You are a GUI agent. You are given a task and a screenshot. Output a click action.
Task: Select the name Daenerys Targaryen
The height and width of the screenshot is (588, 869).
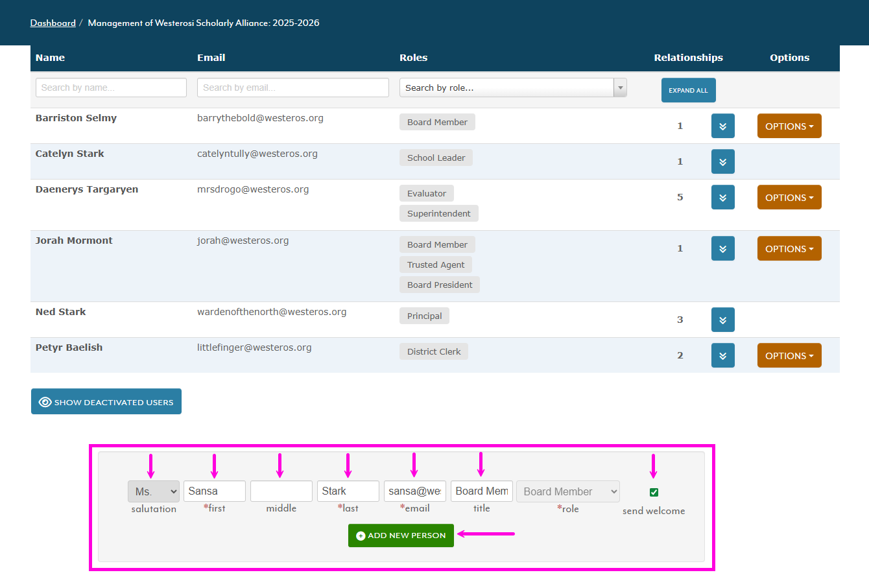pyautogui.click(x=87, y=189)
